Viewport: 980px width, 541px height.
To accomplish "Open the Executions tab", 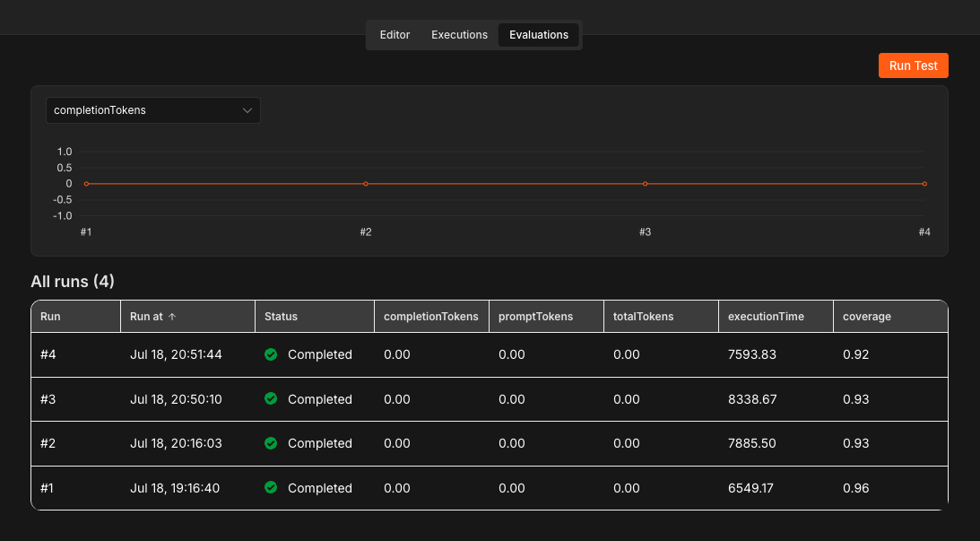I will [459, 35].
